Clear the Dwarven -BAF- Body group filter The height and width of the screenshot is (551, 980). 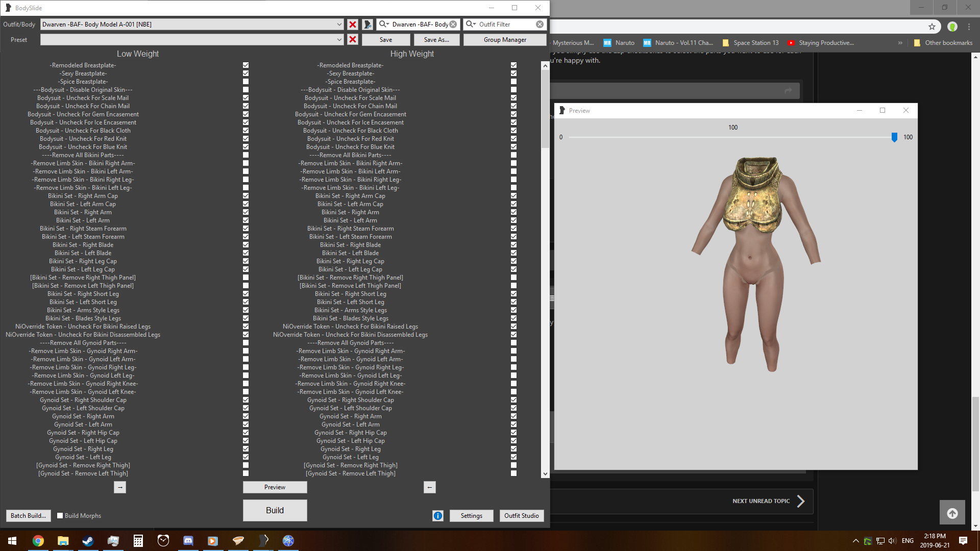(453, 24)
